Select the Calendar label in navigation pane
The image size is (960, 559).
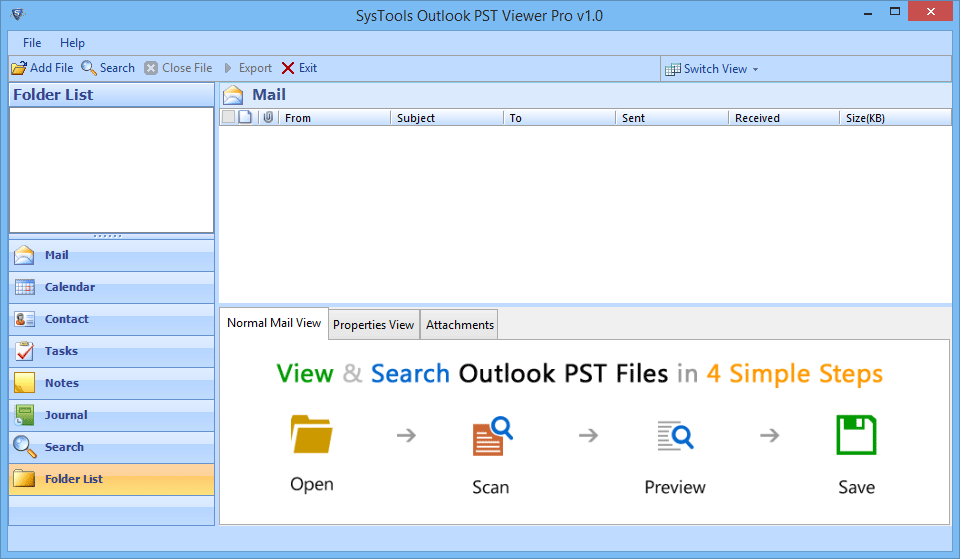click(x=70, y=287)
